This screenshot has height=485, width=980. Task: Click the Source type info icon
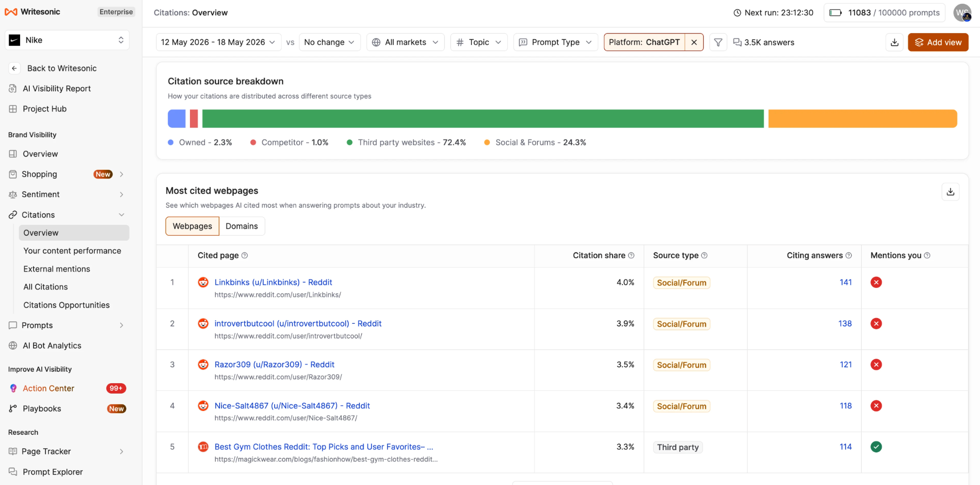coord(704,255)
